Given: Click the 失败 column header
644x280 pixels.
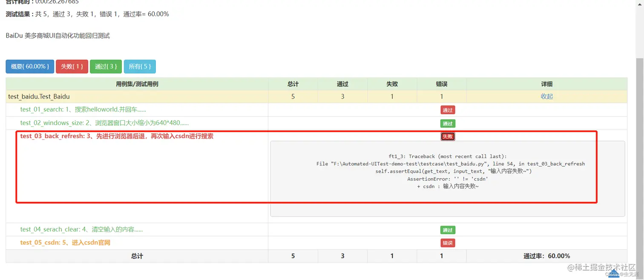Looking at the screenshot, I should click(392, 84).
